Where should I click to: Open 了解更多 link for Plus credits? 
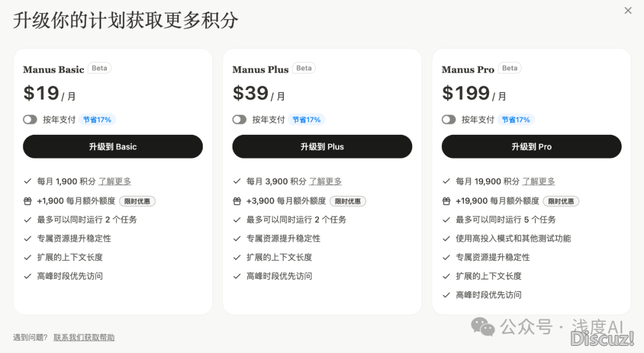(326, 181)
